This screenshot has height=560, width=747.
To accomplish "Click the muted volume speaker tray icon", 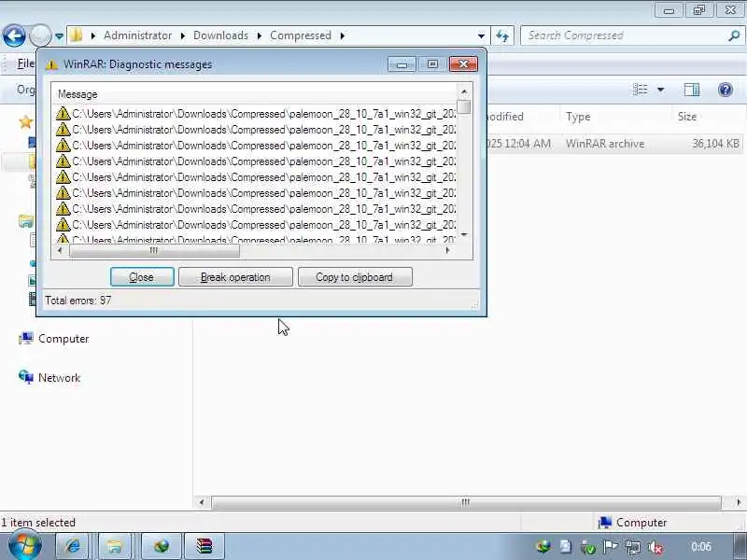I will [656, 547].
